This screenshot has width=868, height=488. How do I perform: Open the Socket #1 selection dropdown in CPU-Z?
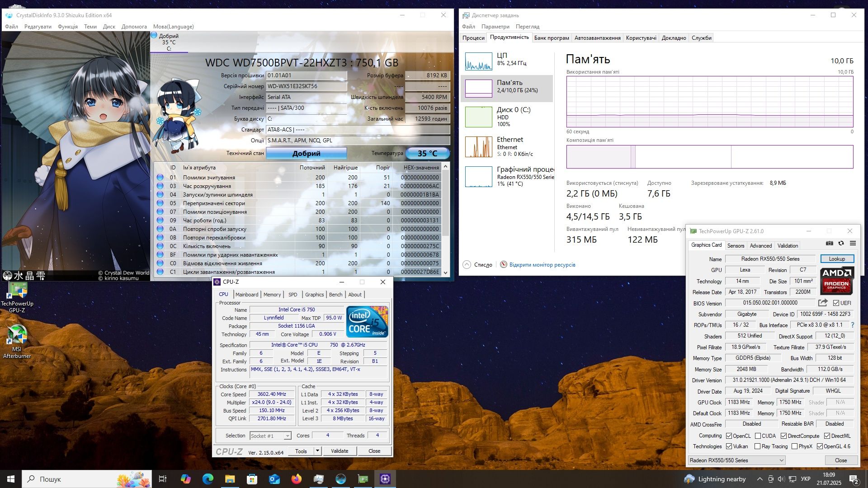pos(270,436)
